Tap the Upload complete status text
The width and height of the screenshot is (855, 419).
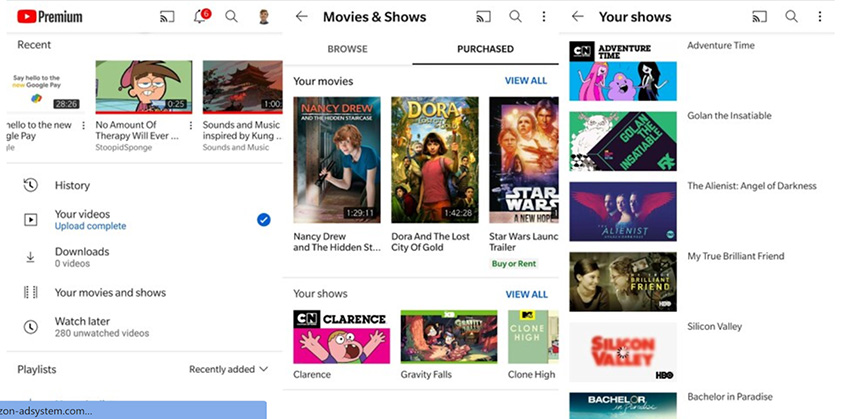click(x=91, y=226)
